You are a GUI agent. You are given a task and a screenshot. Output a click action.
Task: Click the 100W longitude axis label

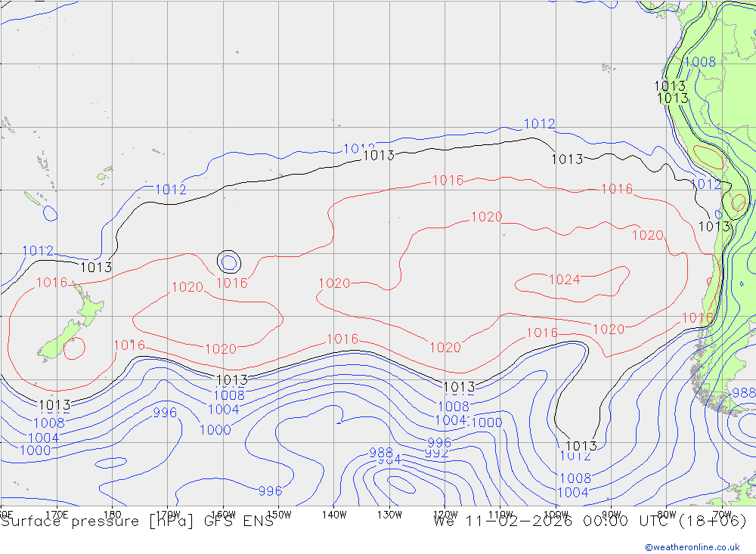556,515
